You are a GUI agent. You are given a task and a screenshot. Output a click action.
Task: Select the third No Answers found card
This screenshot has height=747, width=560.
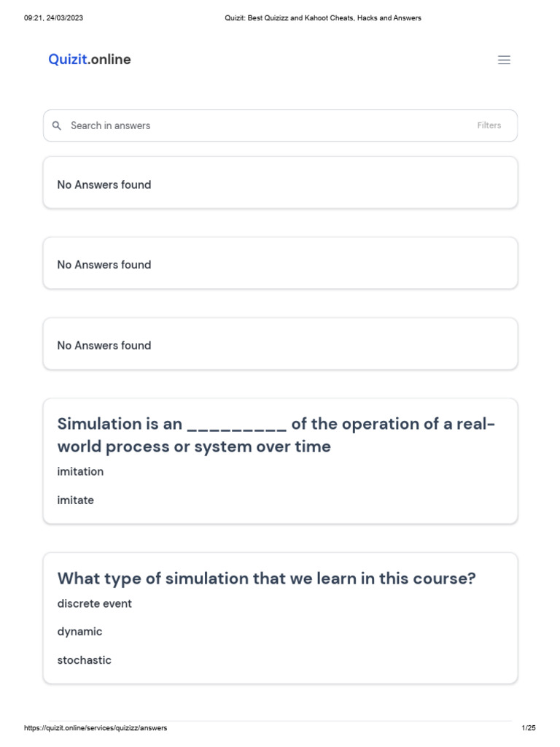280,344
